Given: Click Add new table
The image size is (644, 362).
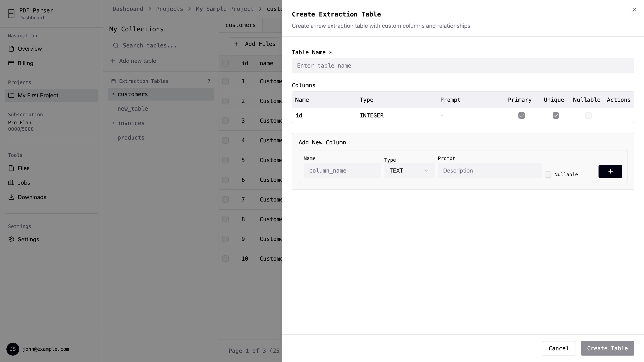Looking at the screenshot, I should pos(134,61).
